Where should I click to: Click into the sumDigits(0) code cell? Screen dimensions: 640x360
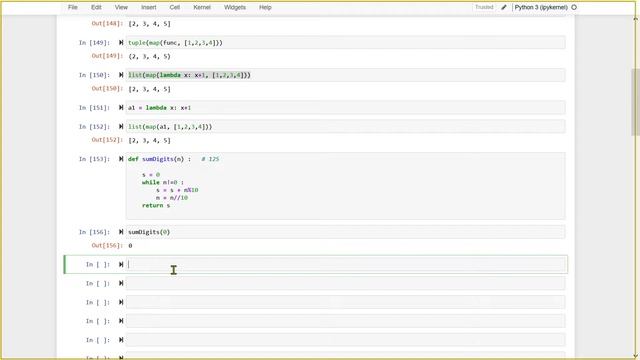point(345,232)
